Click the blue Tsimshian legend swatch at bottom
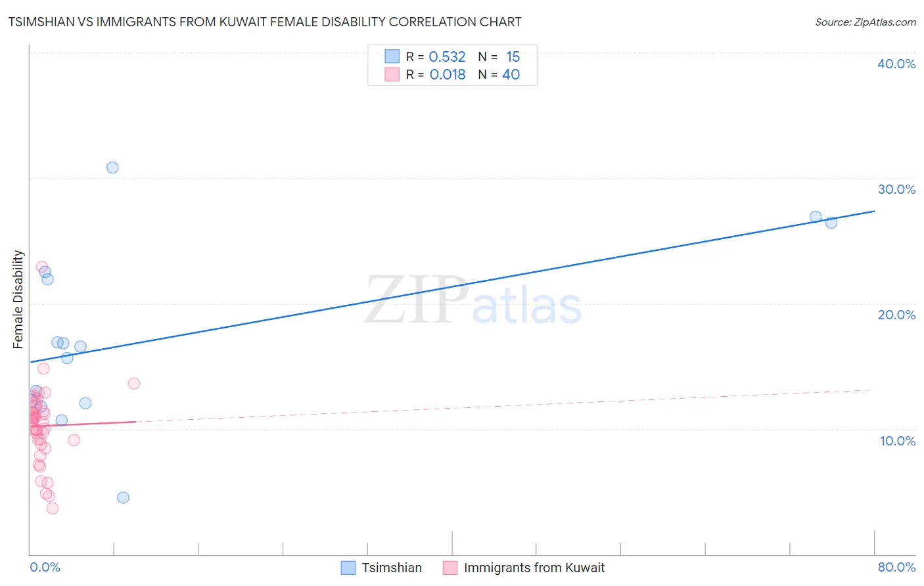The height and width of the screenshot is (586, 924). pos(348,568)
